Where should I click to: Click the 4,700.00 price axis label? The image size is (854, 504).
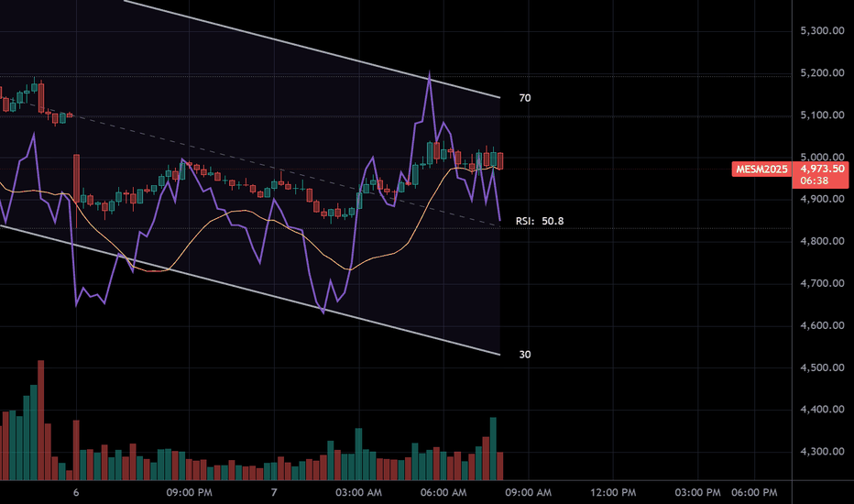(x=823, y=283)
